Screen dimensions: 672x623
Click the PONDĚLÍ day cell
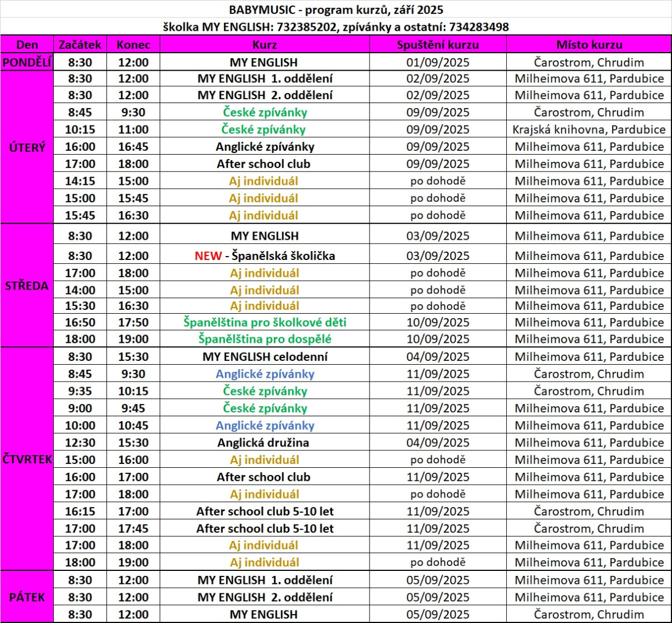27,62
